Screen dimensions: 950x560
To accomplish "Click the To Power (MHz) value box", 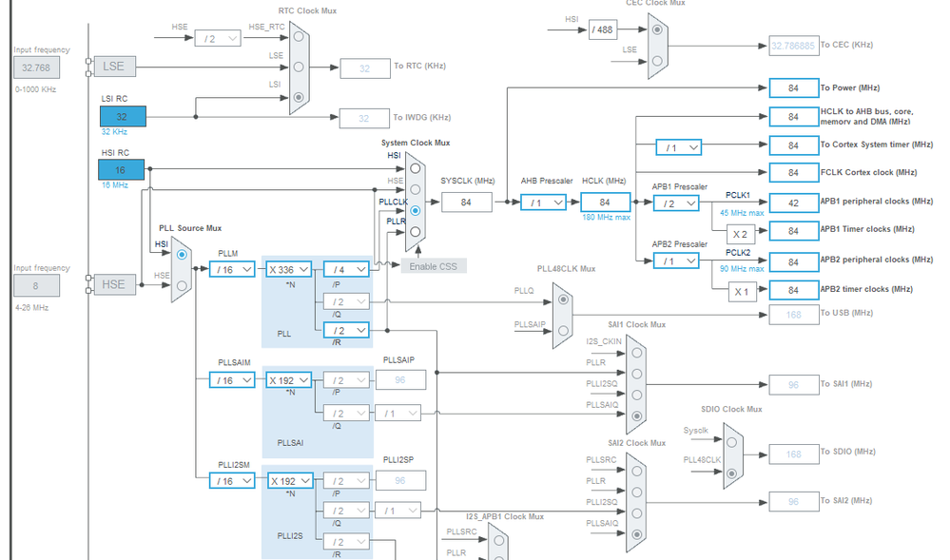I will pos(794,87).
